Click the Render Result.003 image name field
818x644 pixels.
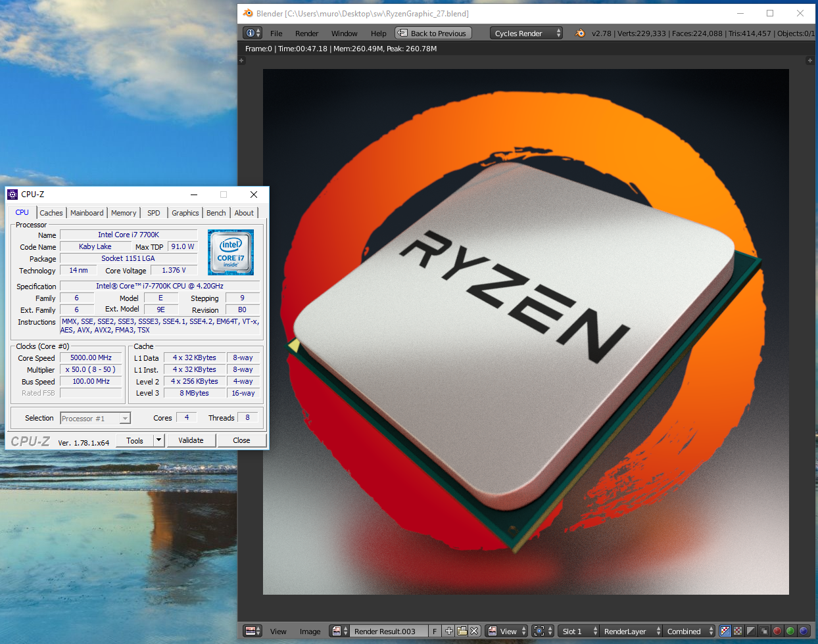[389, 631]
